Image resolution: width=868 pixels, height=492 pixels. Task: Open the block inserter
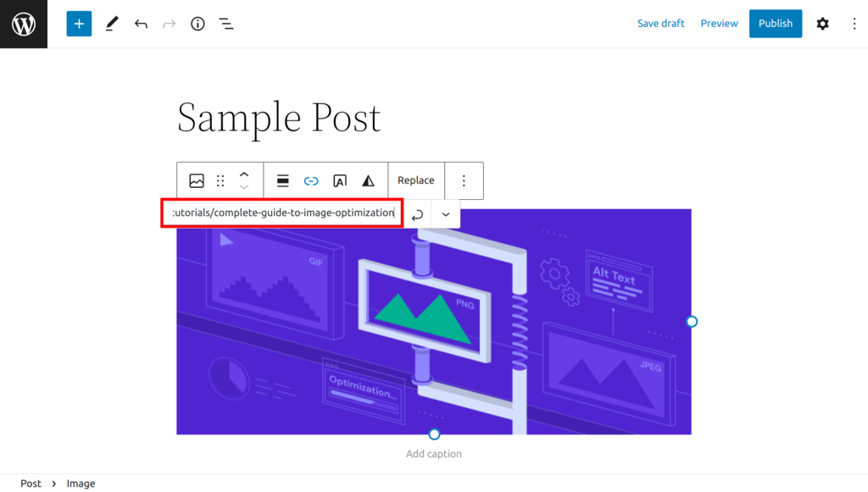tap(78, 23)
